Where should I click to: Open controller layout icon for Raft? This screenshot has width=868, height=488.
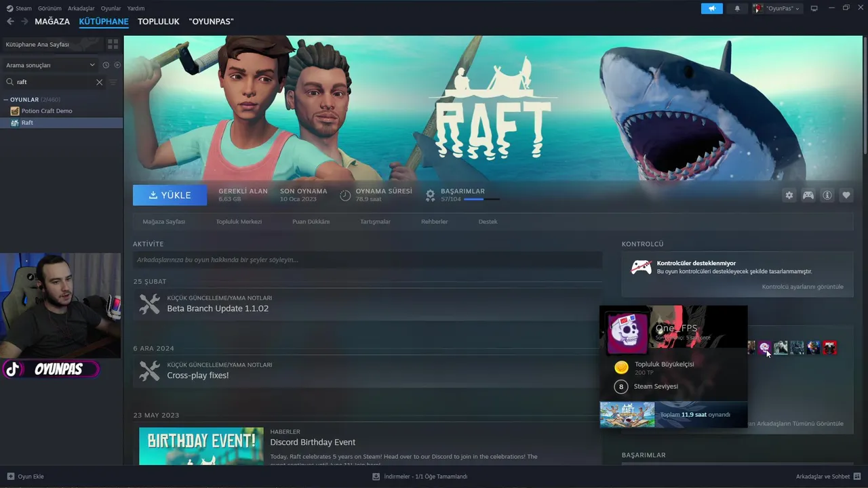pos(808,195)
